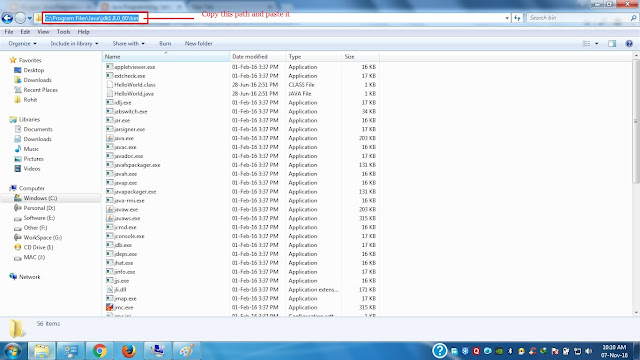Select the jconsole.exe file name
The width and height of the screenshot is (640, 360).
coord(129,236)
